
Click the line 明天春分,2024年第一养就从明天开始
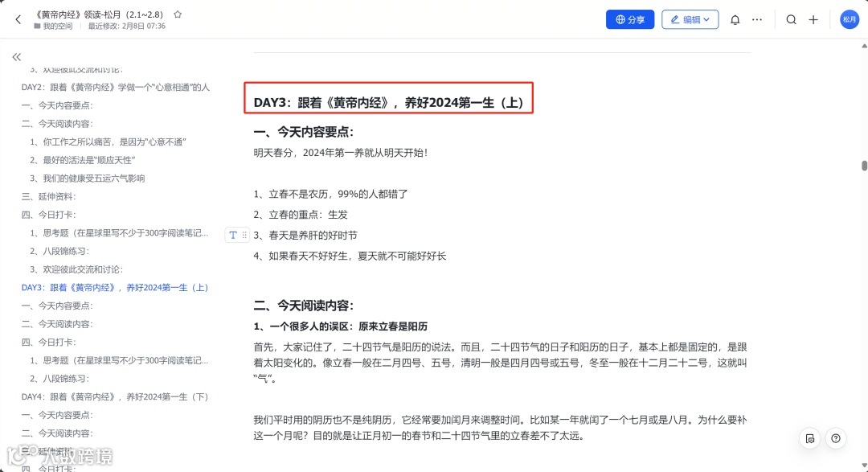341,153
